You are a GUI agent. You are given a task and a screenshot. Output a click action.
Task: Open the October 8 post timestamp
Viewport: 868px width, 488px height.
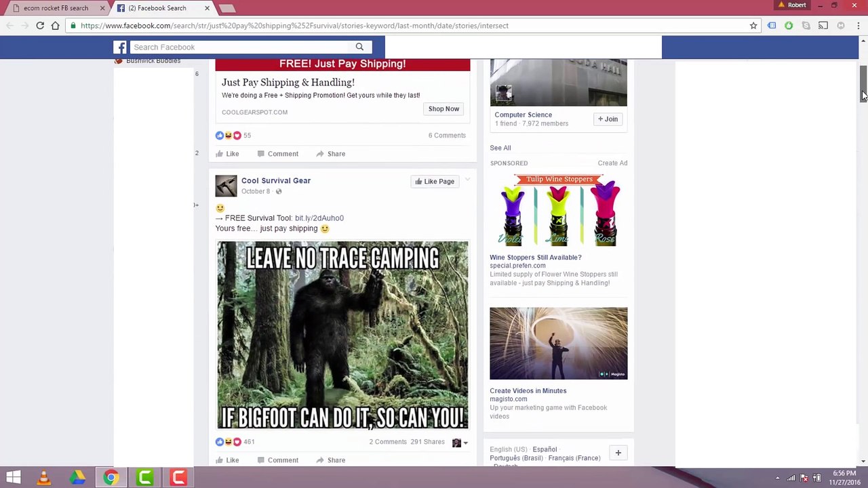tap(256, 191)
